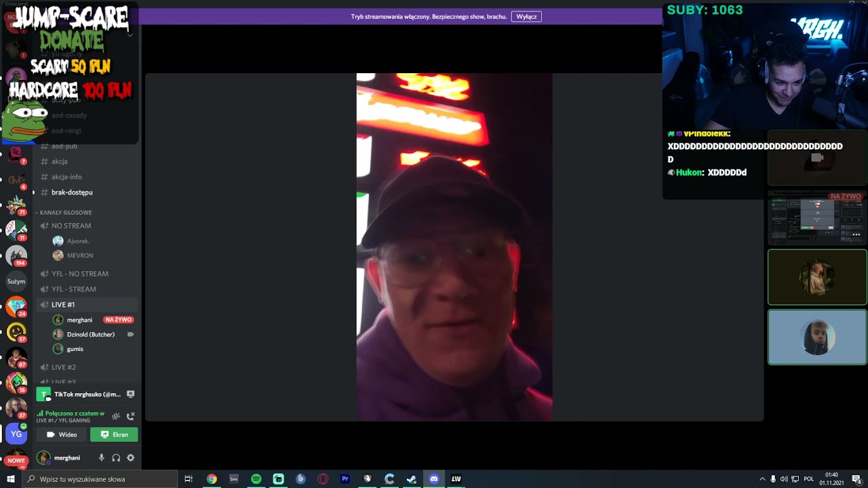Select the green-bordered olive participant tile
Viewport: 868px width, 488px height.
point(817,277)
